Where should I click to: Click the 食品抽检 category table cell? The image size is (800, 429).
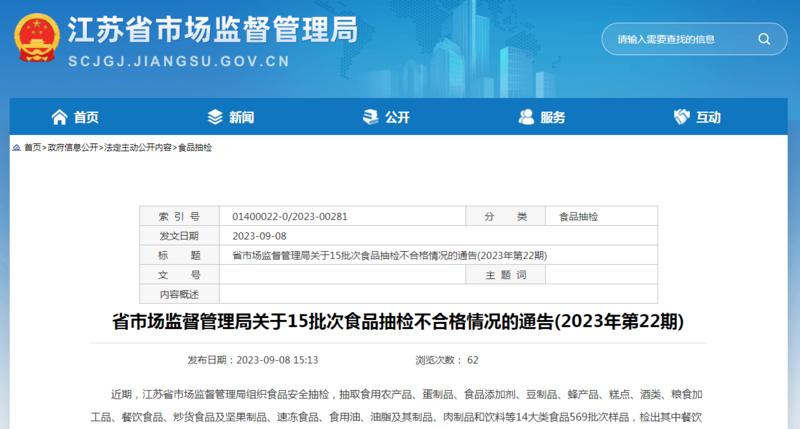[x=601, y=216]
